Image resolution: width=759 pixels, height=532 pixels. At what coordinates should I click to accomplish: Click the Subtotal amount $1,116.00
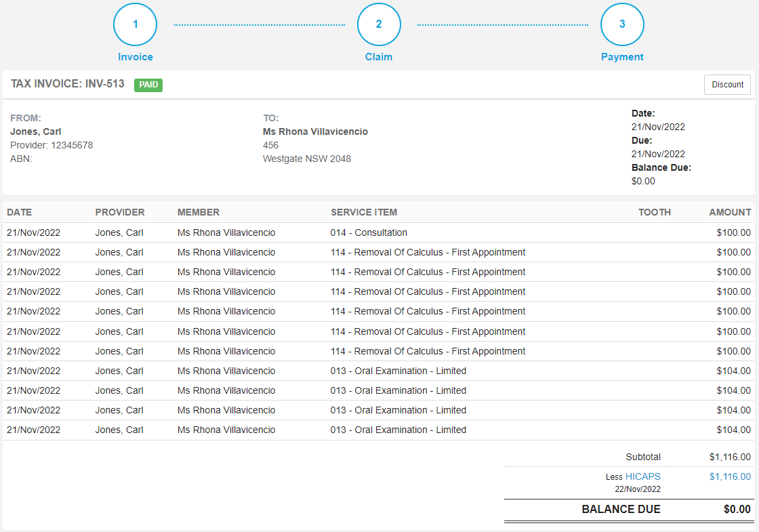click(x=730, y=457)
